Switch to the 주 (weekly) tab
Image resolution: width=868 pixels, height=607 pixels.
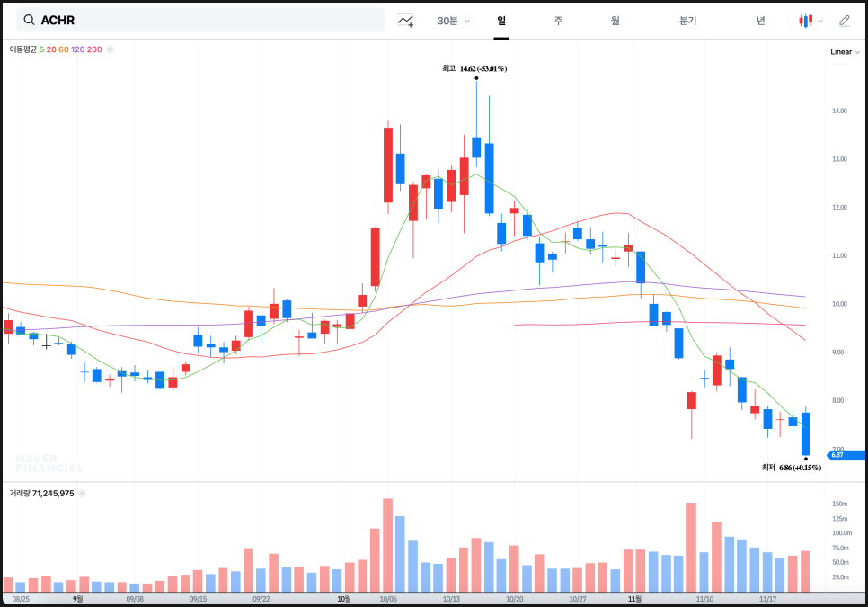[558, 21]
